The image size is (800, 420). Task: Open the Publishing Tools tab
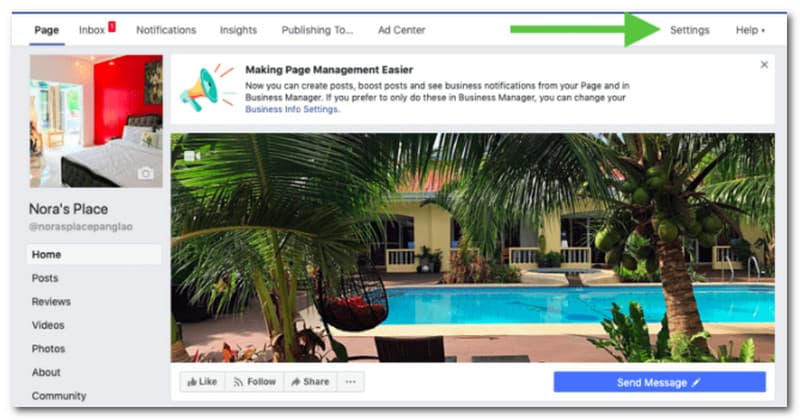[x=317, y=30]
